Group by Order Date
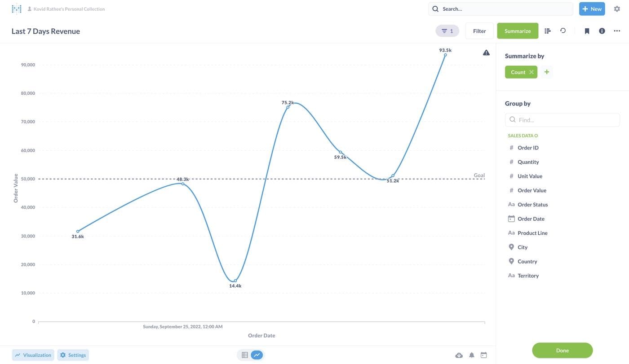629x364 pixels. click(x=531, y=219)
